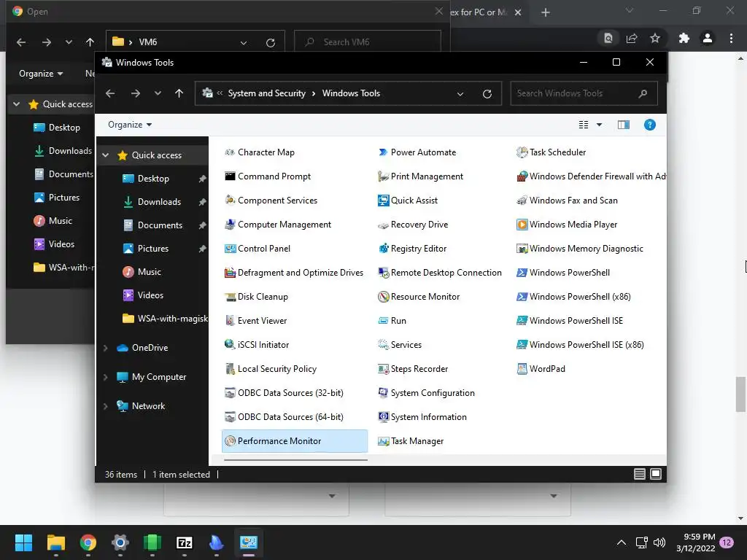Select WordPad item
747x560 pixels.
tap(541, 368)
